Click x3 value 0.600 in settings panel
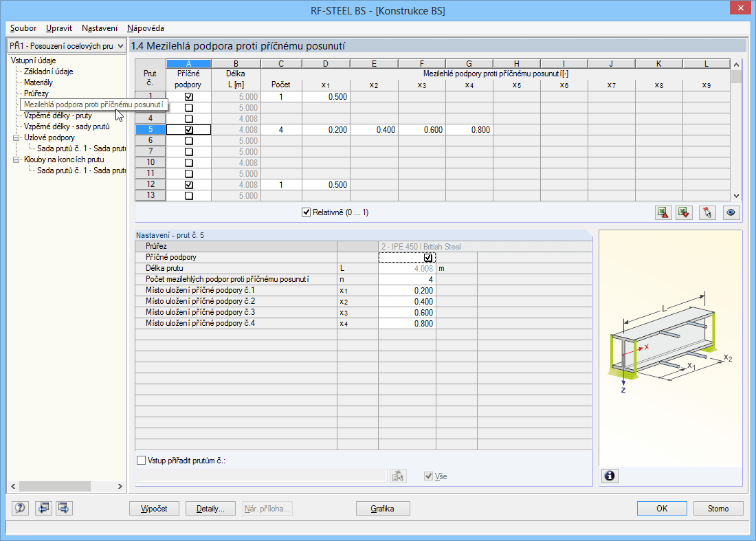 click(x=407, y=313)
